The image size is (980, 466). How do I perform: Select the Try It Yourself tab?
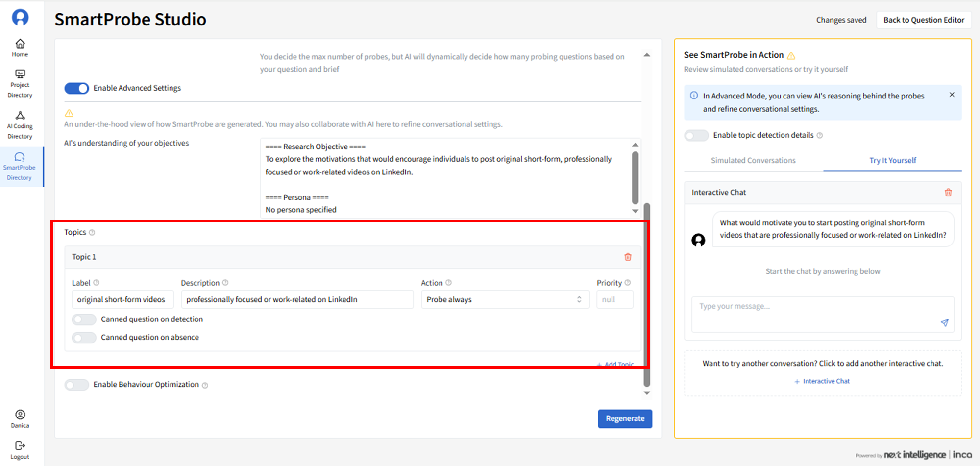(x=892, y=160)
